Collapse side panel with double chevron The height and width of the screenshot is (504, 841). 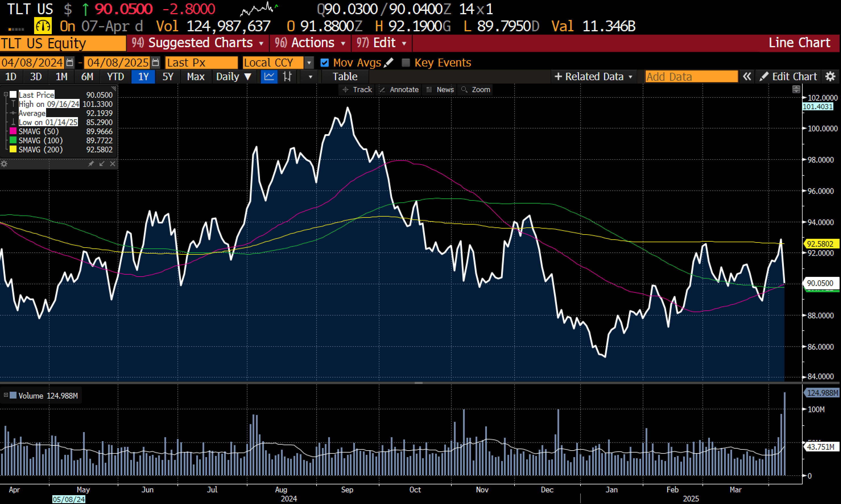pos(747,76)
